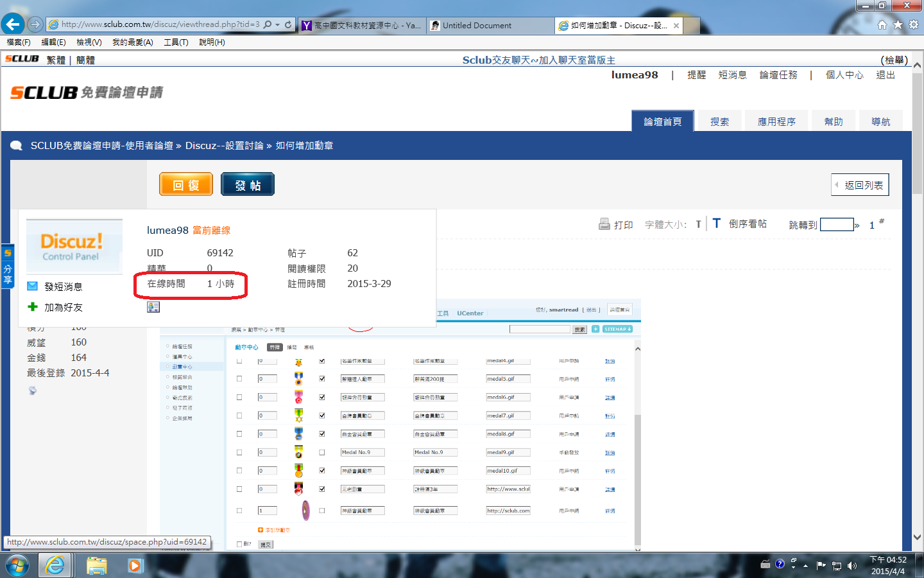Open the 我的最愛(A) menu
The image size is (924, 578).
point(133,42)
